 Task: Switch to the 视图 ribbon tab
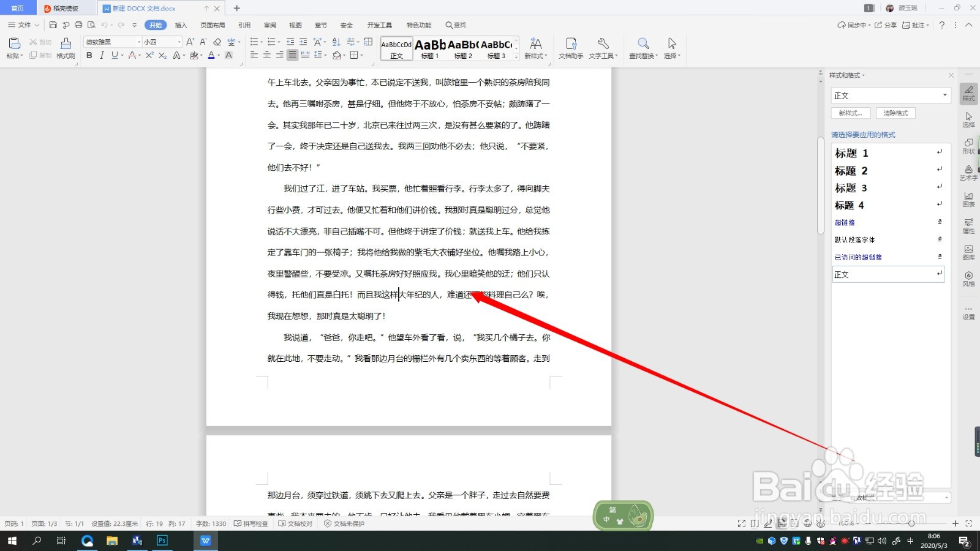(296, 25)
